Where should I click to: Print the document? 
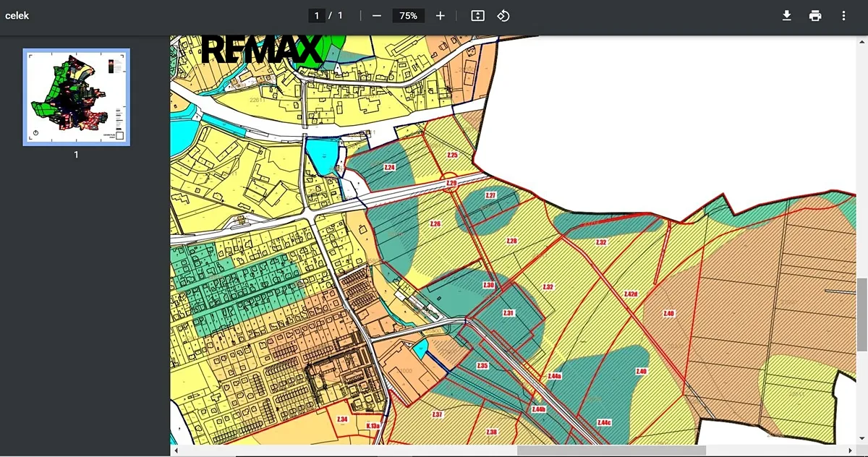coord(815,16)
